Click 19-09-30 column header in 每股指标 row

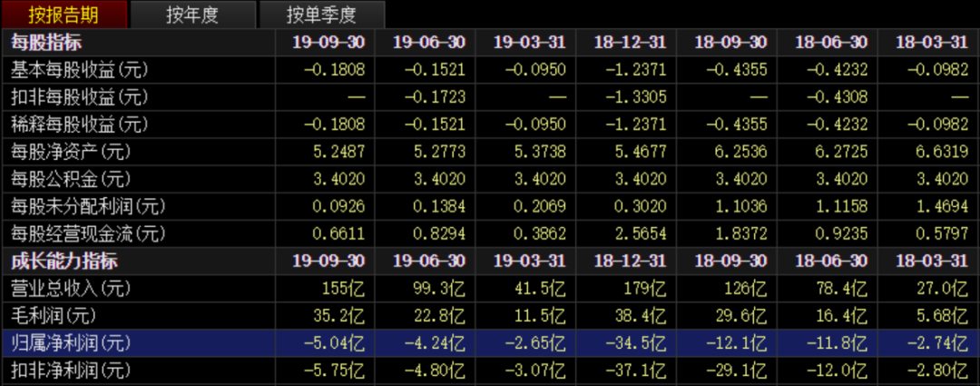328,43
